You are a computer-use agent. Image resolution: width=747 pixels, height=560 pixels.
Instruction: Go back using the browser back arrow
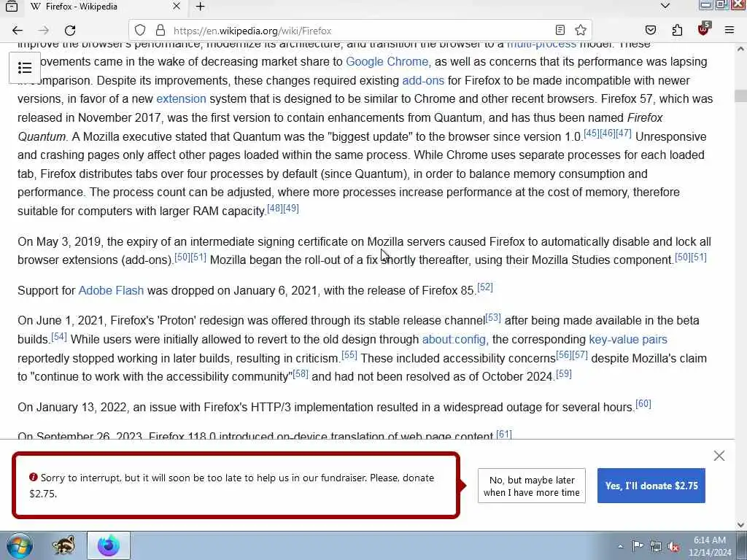tap(18, 31)
